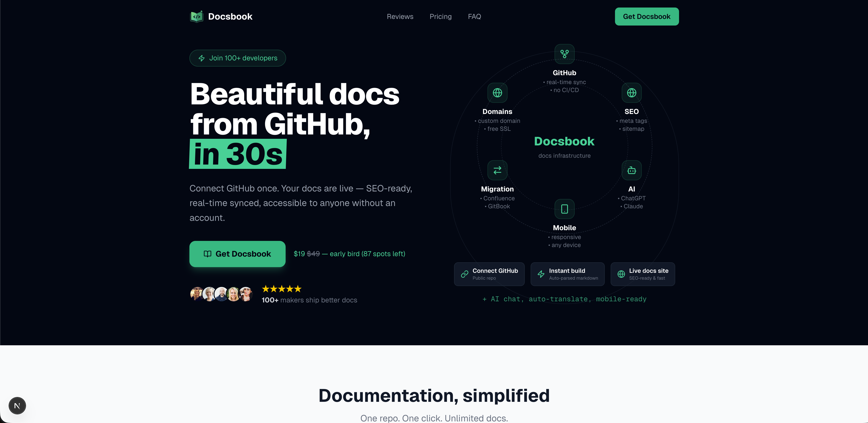Click the top-right Get Docsbook button
This screenshot has height=423, width=868.
coord(646,16)
